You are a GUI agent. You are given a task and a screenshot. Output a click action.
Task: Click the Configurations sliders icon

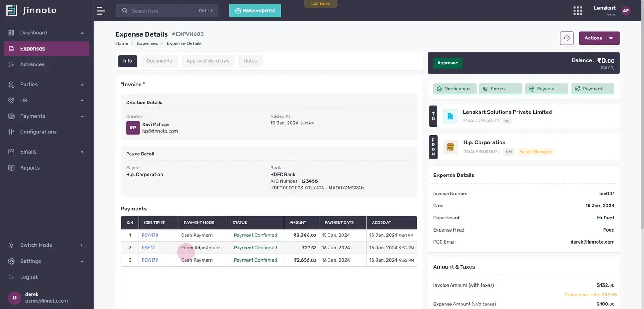(12, 132)
